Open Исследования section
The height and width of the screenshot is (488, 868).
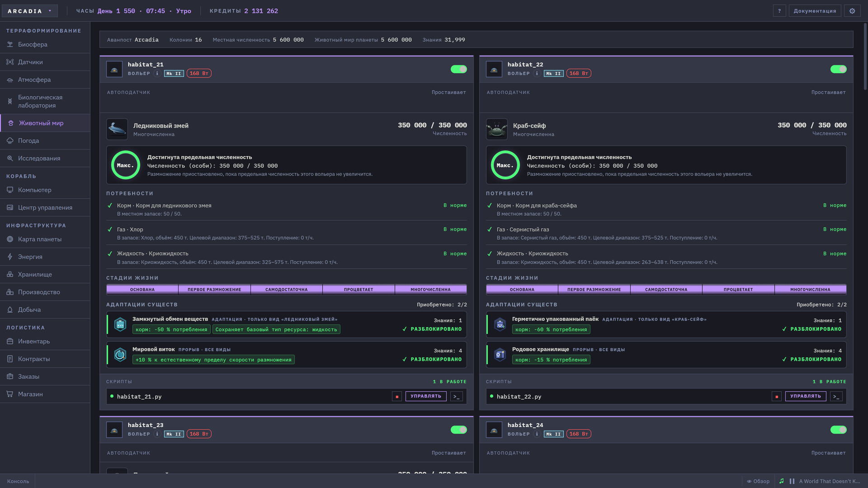pos(45,158)
